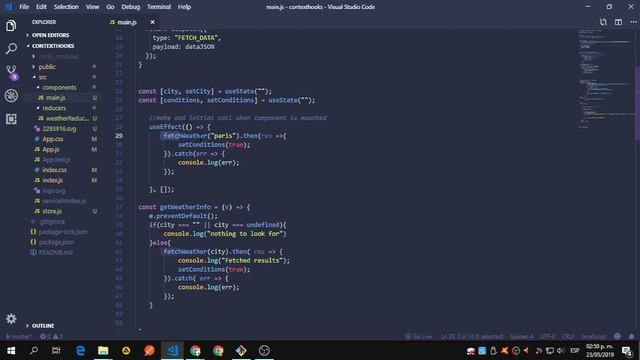Open the errors and warnings problems indicator
The height and width of the screenshot is (360, 640).
[x=51, y=337]
